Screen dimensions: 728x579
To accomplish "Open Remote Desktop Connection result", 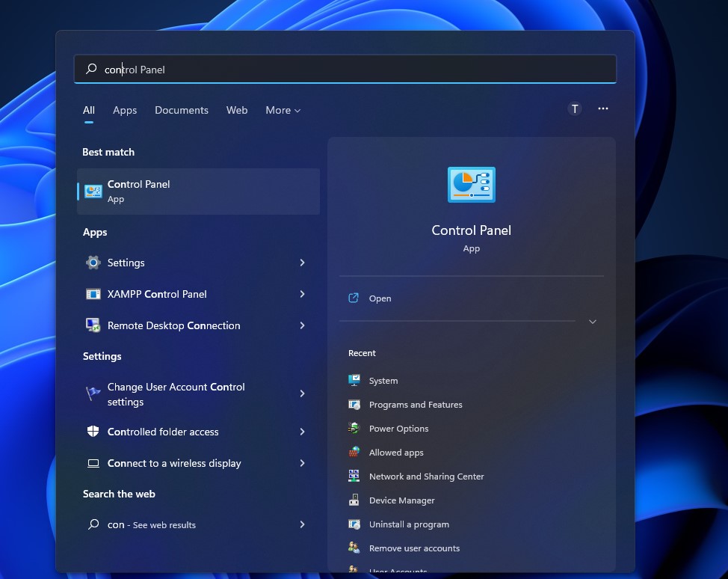I will (198, 325).
